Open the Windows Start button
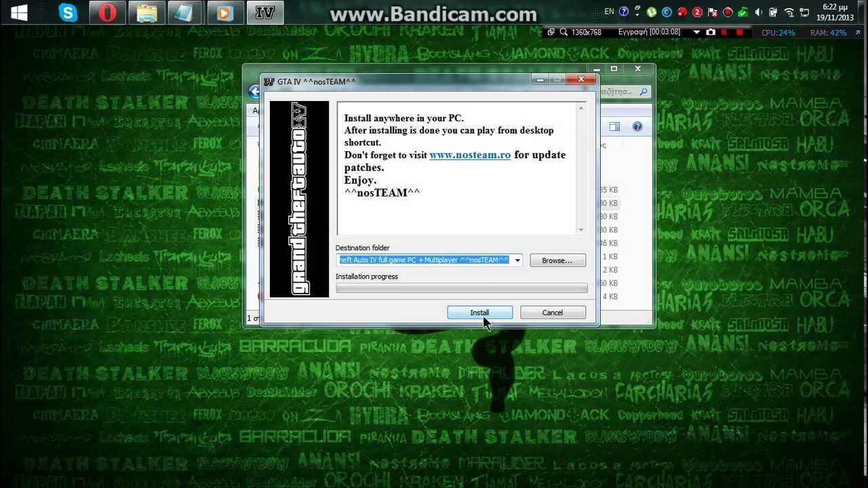 [19, 13]
